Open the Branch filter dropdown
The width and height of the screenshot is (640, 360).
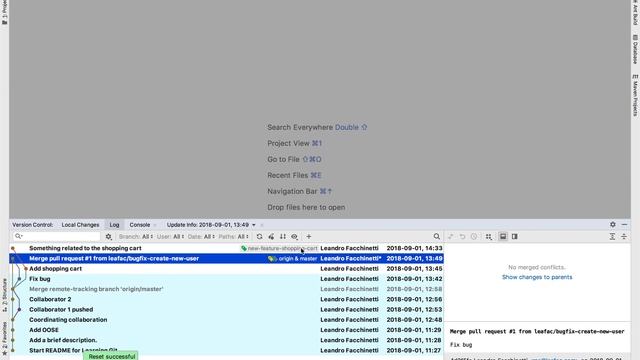pos(136,236)
